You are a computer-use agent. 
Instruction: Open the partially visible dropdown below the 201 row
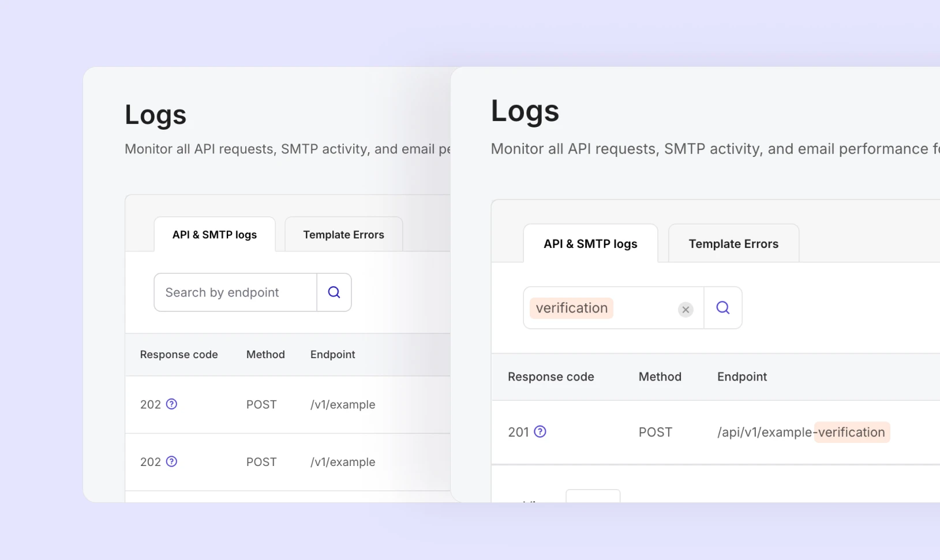point(593,496)
